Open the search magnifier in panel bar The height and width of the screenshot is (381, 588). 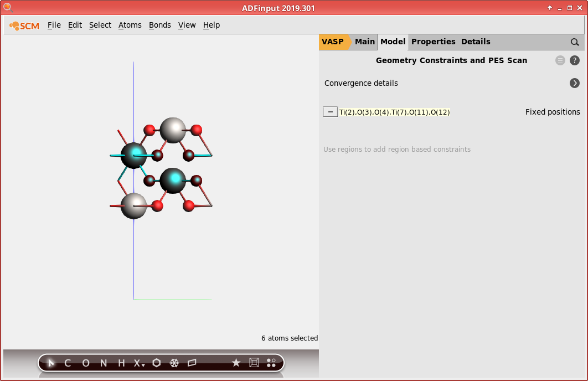point(574,42)
